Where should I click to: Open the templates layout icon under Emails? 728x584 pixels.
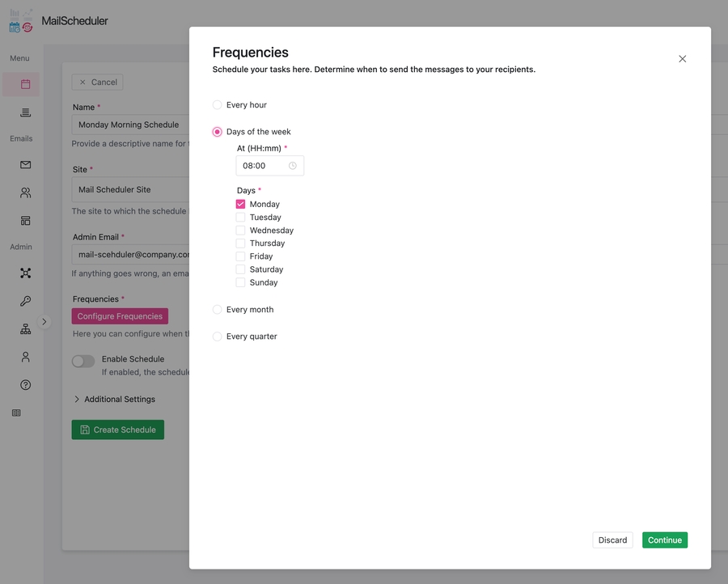coord(24,220)
